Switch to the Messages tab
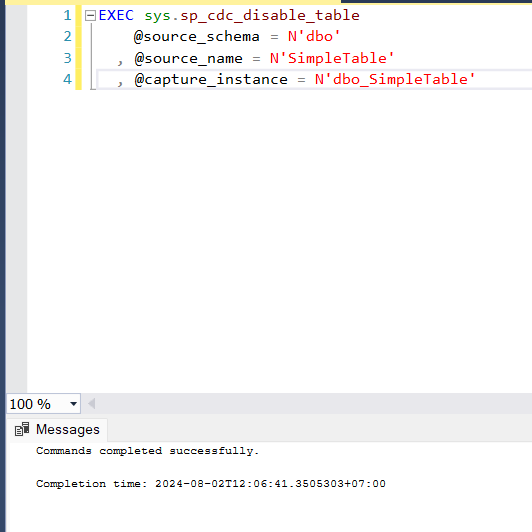This screenshot has height=532, width=532. coord(57,430)
